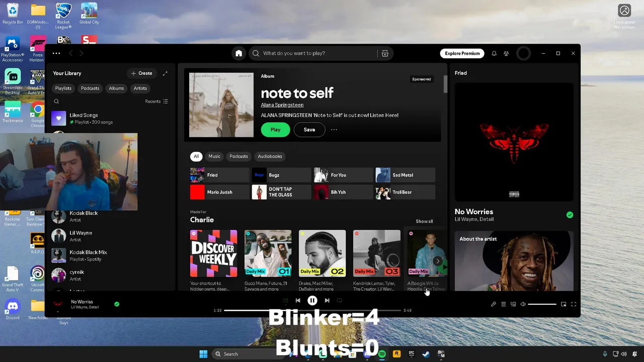Open the Troll Bear shortcut tile
This screenshot has height=362, width=644.
pyautogui.click(x=406, y=192)
